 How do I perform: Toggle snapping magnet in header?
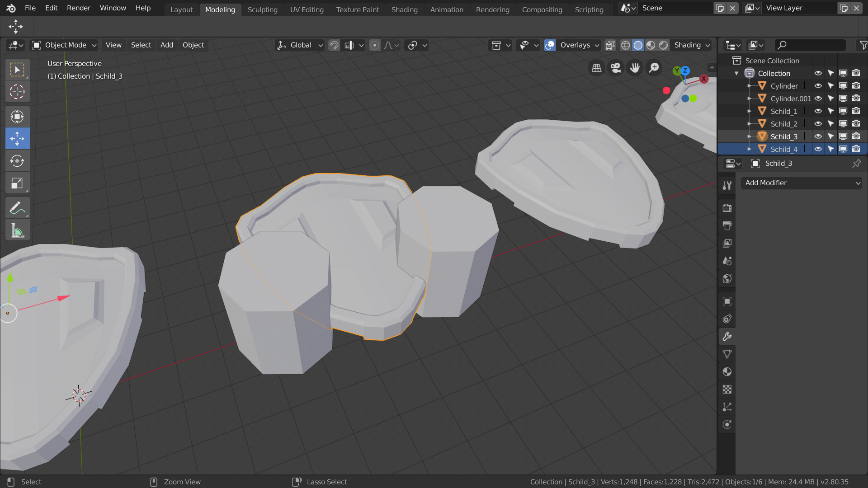[x=334, y=45]
